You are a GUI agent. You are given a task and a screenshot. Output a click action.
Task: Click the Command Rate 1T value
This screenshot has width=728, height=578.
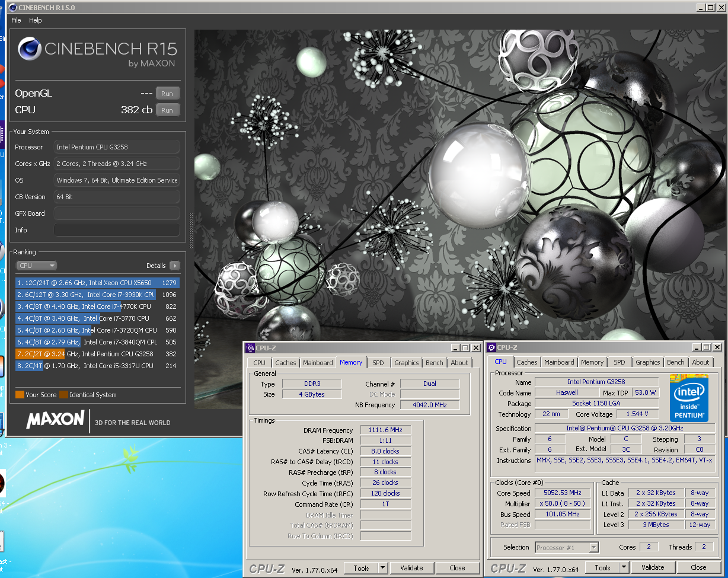click(385, 504)
